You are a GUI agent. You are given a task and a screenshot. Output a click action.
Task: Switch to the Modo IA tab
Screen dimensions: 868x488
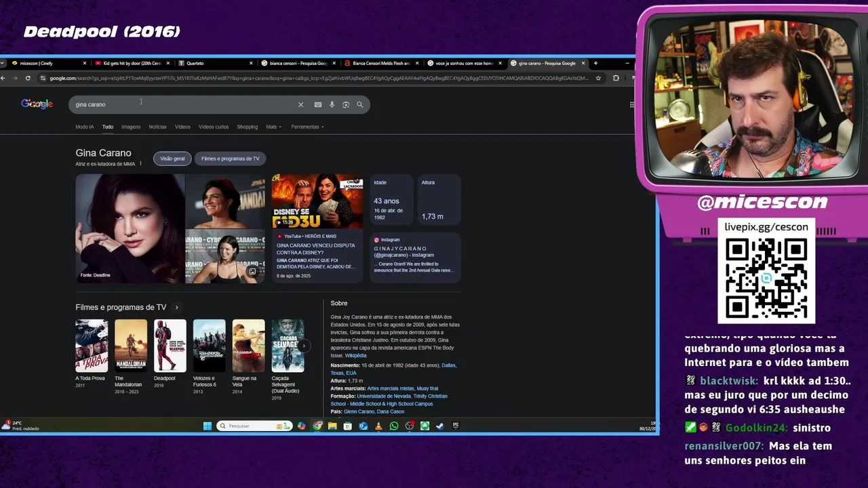coord(85,127)
